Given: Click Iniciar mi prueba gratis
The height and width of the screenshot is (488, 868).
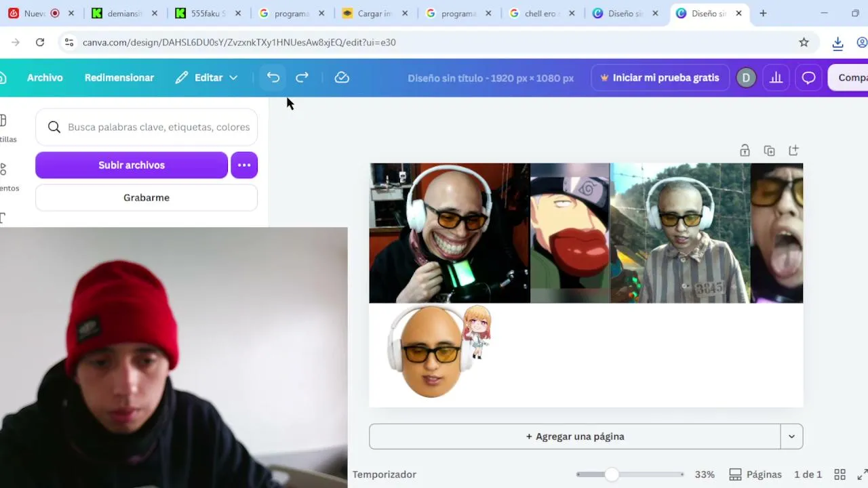Looking at the screenshot, I should pos(660,78).
